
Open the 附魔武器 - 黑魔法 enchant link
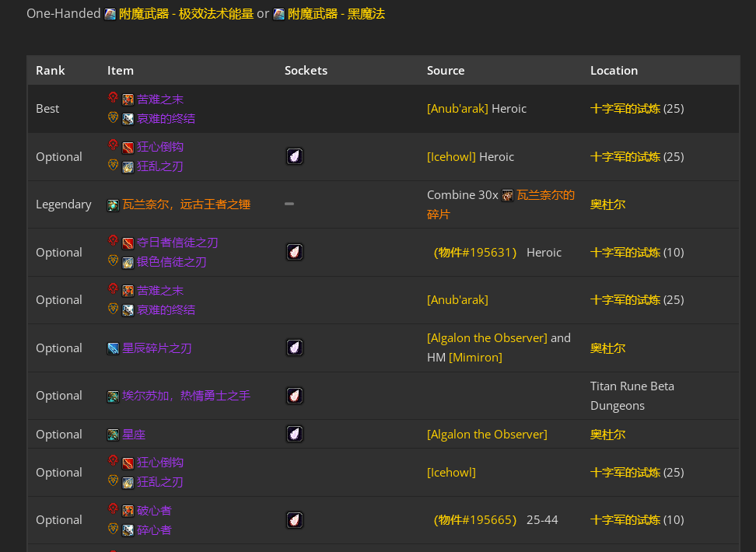point(336,14)
